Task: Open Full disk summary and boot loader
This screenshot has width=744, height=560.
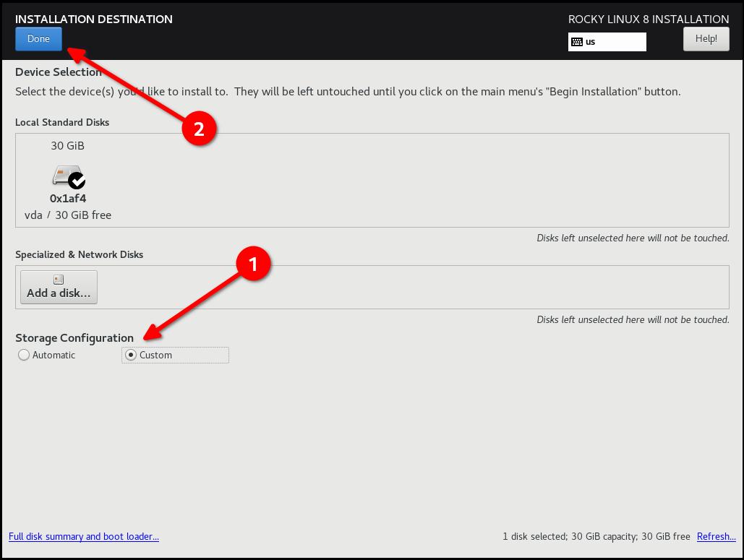Action: (x=84, y=536)
